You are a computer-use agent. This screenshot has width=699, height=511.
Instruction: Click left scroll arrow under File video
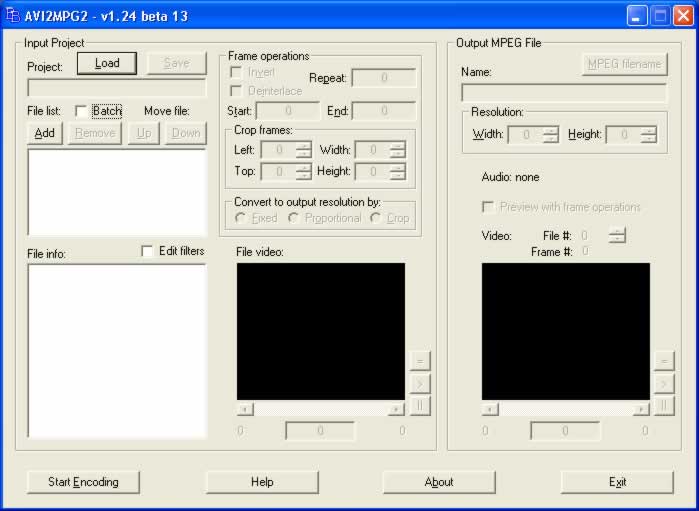(x=245, y=408)
